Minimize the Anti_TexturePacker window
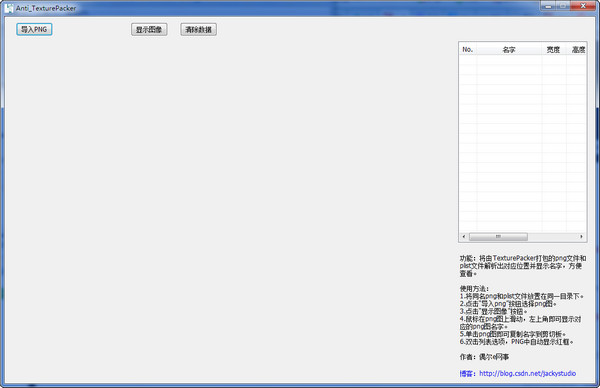 click(x=548, y=6)
